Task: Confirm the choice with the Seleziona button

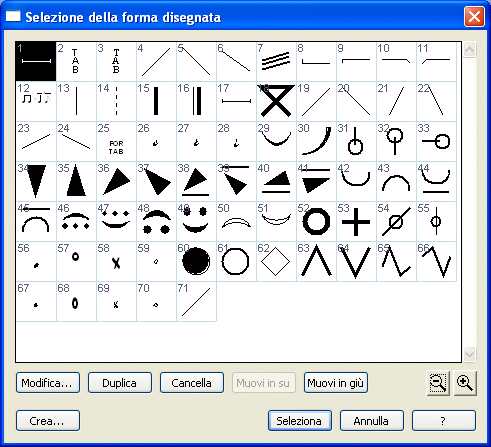Action: click(300, 421)
